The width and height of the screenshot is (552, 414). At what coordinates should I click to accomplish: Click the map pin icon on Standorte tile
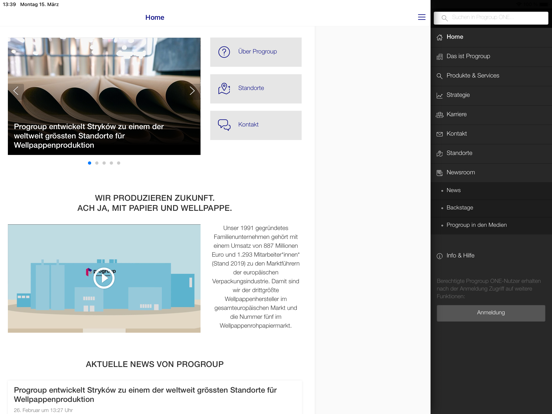[x=224, y=89]
